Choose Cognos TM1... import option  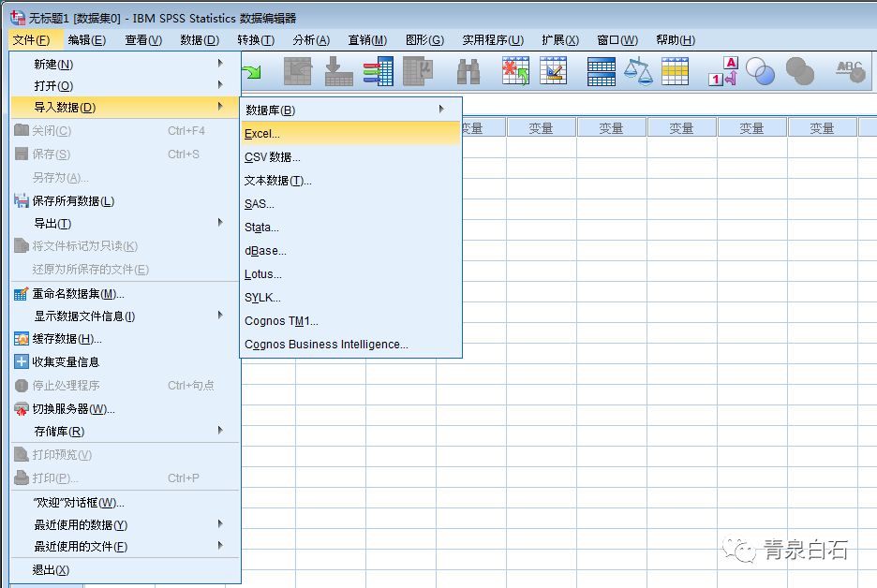coord(350,321)
